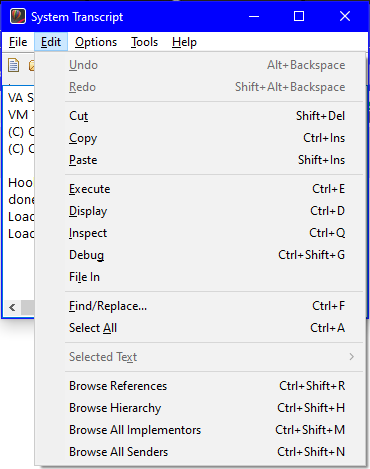Click the new document toolbar icon
The height and width of the screenshot is (469, 370).
coord(14,65)
